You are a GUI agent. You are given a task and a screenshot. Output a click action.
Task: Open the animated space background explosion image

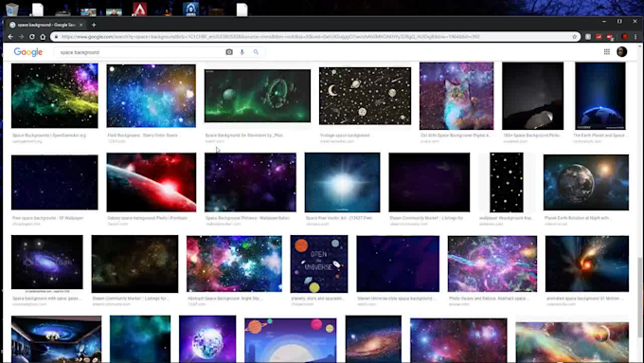587,263
